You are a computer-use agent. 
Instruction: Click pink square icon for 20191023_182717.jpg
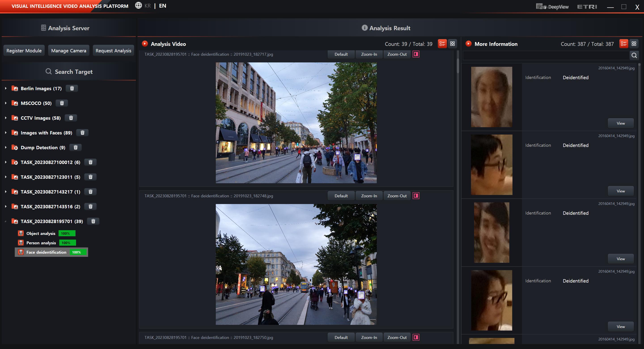tap(416, 54)
